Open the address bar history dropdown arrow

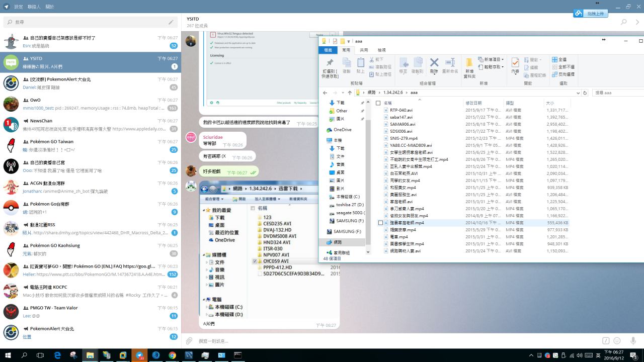(578, 93)
